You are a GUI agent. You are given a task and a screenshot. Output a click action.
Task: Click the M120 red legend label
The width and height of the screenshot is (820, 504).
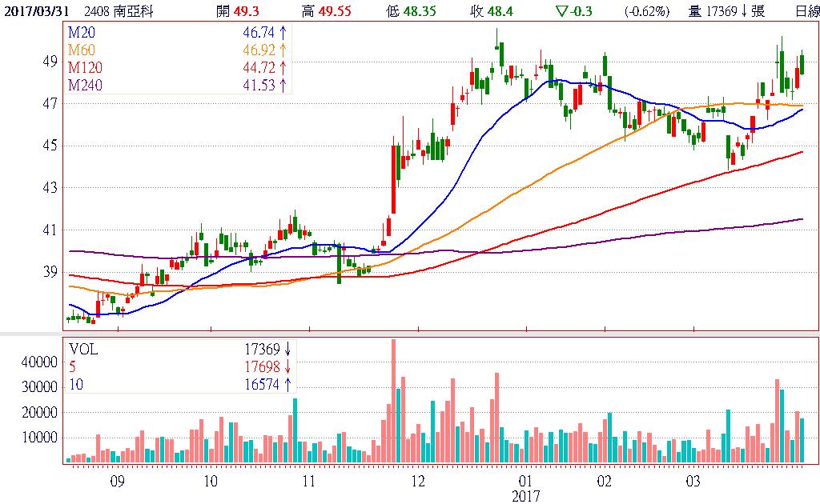[x=85, y=66]
